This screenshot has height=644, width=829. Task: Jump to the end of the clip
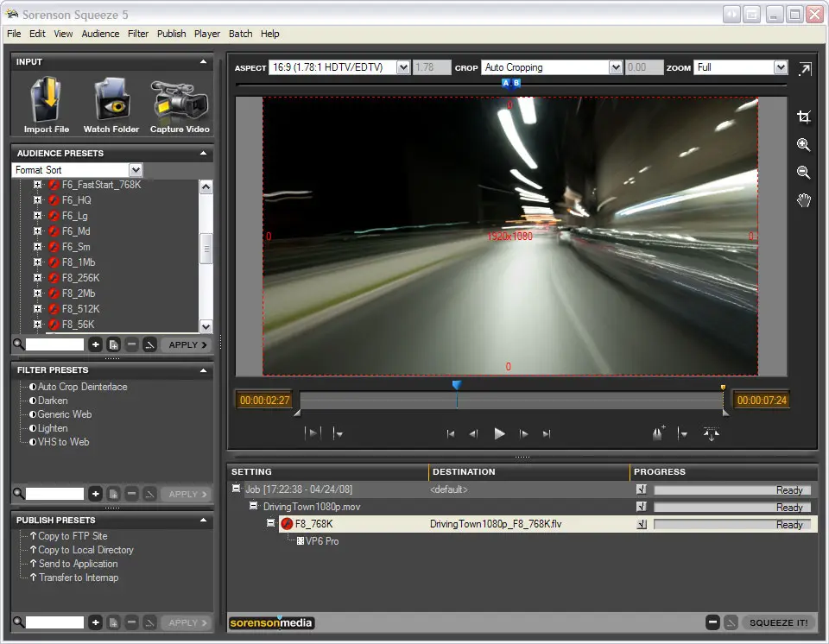547,434
